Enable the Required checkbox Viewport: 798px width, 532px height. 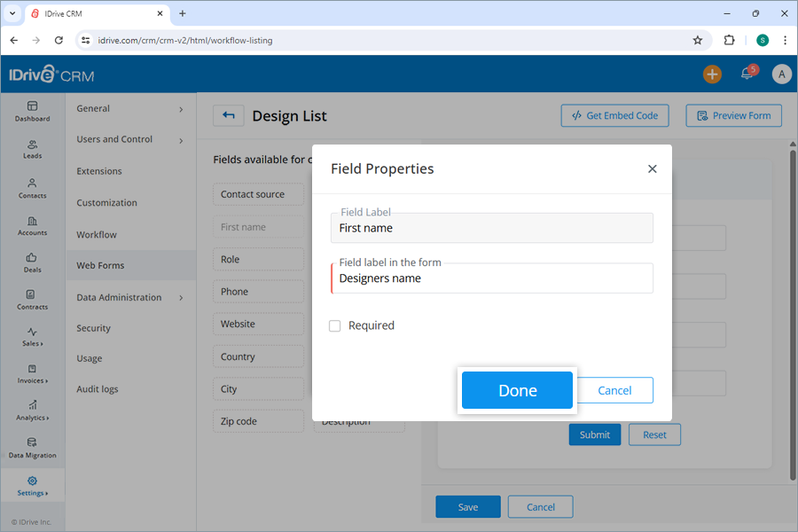coord(335,325)
